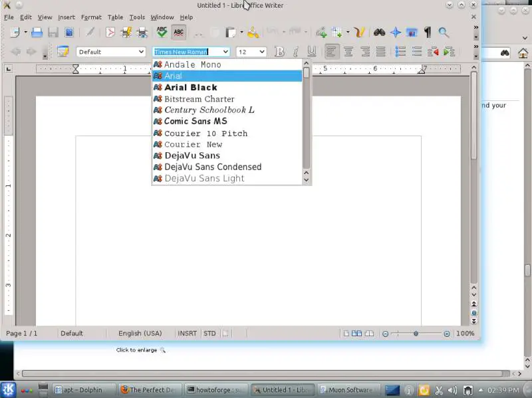Viewport: 532px width, 398px height.
Task: Click the Paste clipboard icon
Action: 230,33
